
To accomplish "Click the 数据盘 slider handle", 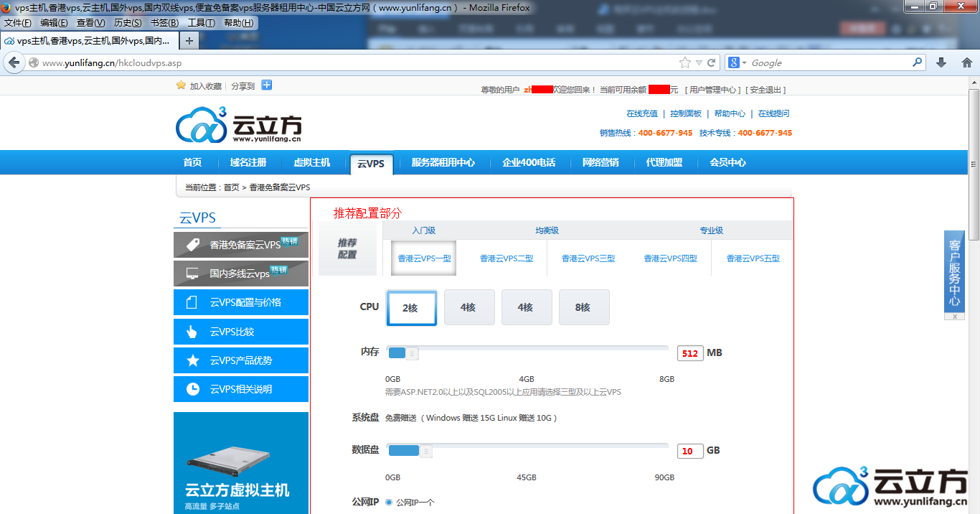I will (425, 451).
